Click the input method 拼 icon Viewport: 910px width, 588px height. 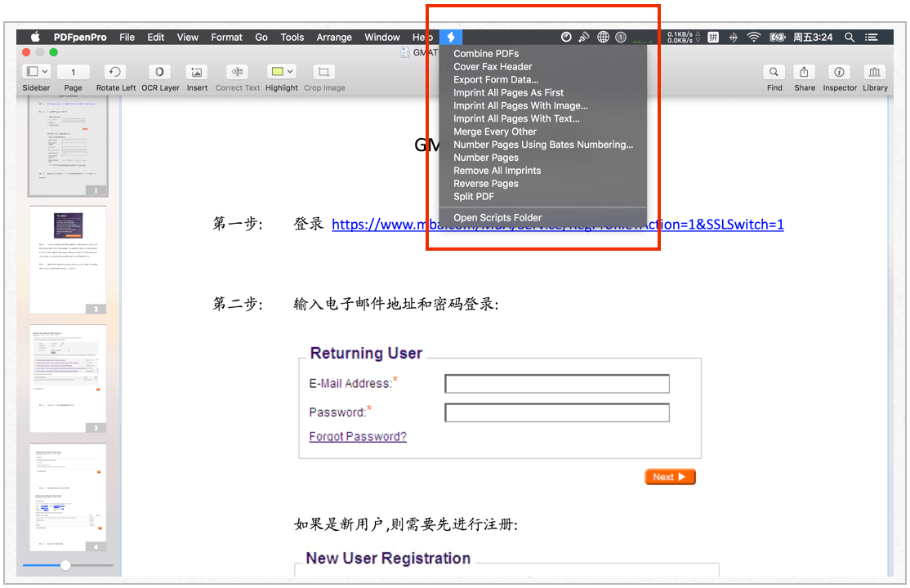[x=713, y=37]
